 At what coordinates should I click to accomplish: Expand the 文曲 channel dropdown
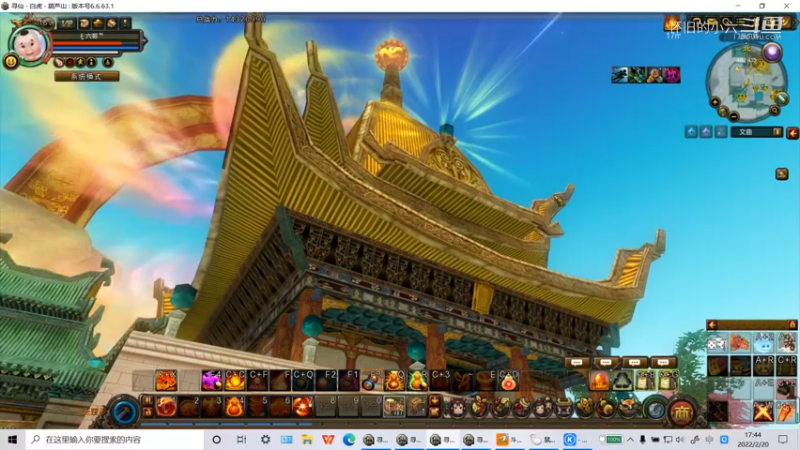(777, 132)
